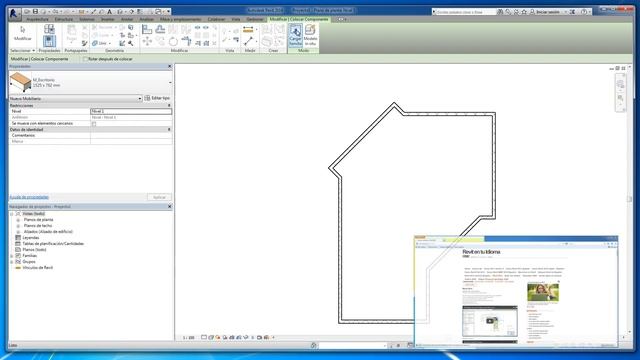The height and width of the screenshot is (360, 640).
Task: Collapse the Vistas (todo) tree node
Action: (12, 214)
